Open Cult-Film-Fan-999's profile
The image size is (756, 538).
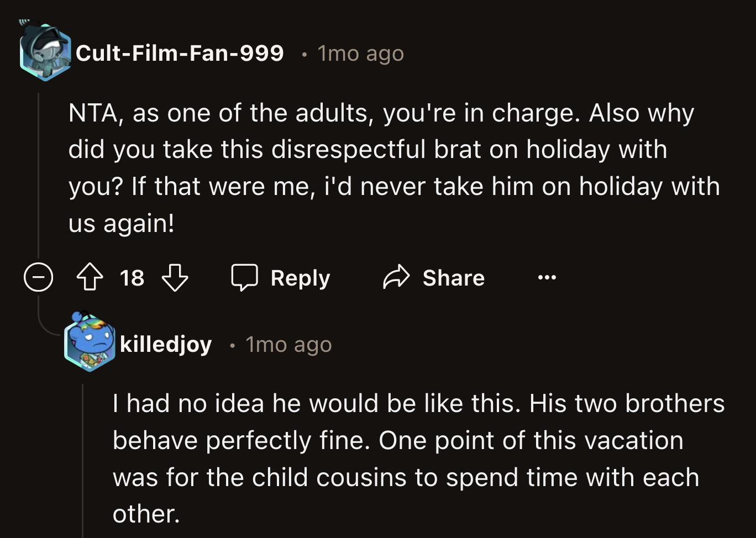(x=181, y=53)
